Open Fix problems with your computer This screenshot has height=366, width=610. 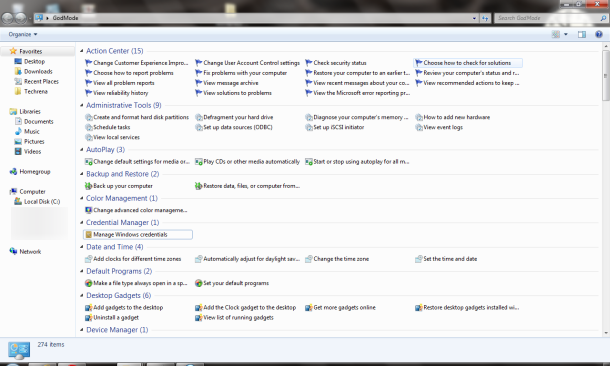241,73
